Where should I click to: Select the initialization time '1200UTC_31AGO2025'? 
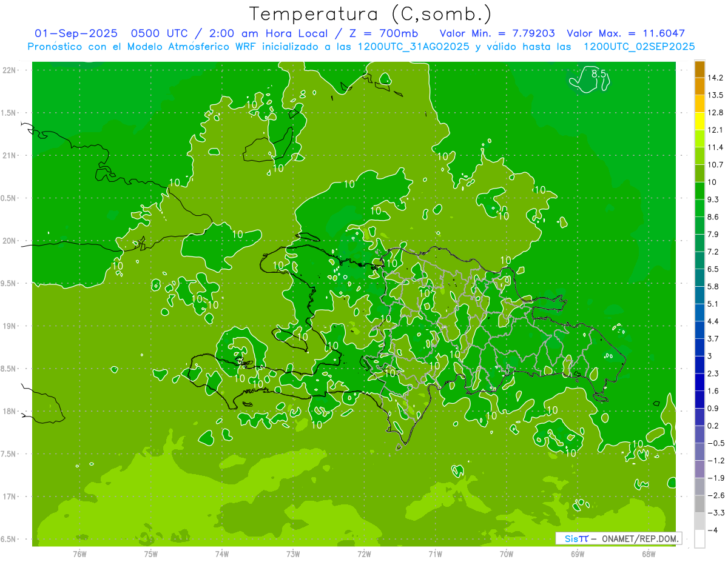click(x=413, y=47)
